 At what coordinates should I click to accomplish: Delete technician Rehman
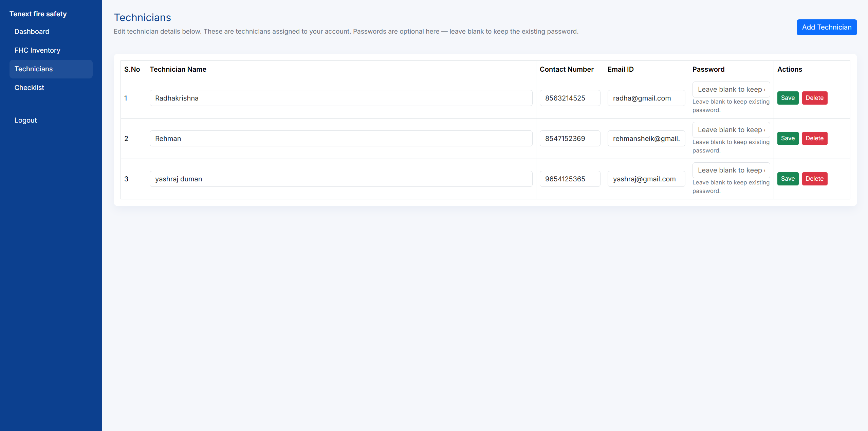pos(814,138)
